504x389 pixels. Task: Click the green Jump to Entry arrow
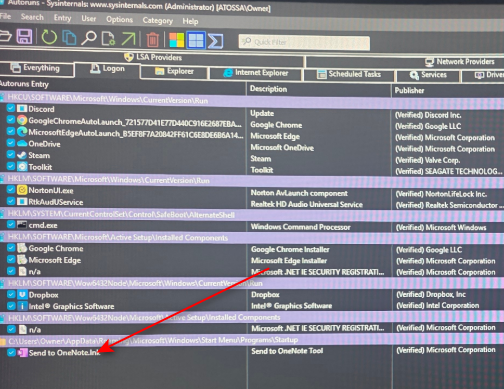(128, 39)
